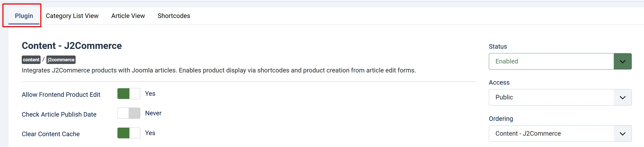Screen dimensions: 644x147
Task: Click the Status dropdown chevron icon
Action: coord(623,61)
